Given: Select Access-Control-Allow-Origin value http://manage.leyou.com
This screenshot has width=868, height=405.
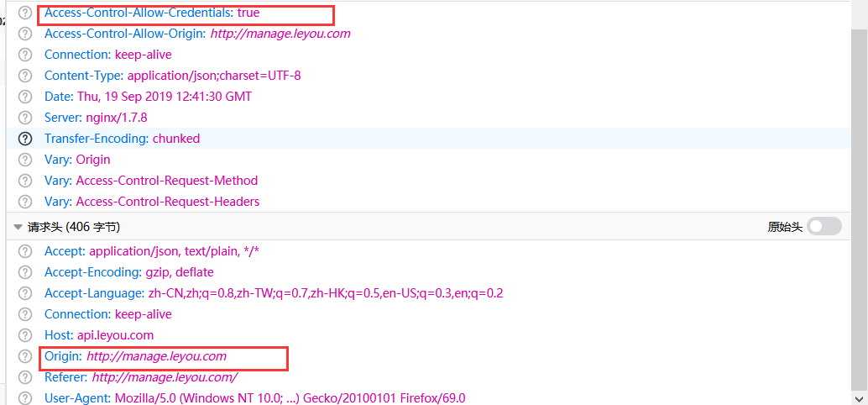Looking at the screenshot, I should (280, 34).
